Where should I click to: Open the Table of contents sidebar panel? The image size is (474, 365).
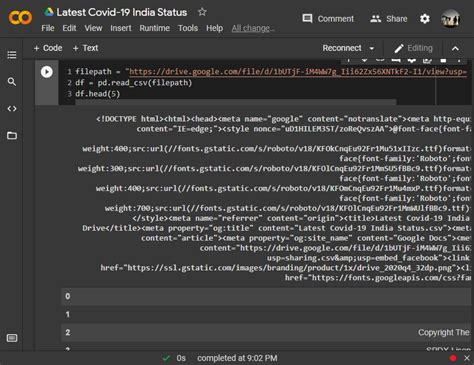click(12, 55)
